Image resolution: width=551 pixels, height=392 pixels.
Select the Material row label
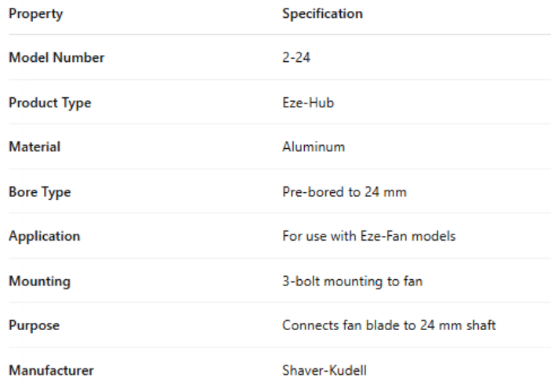coord(34,147)
